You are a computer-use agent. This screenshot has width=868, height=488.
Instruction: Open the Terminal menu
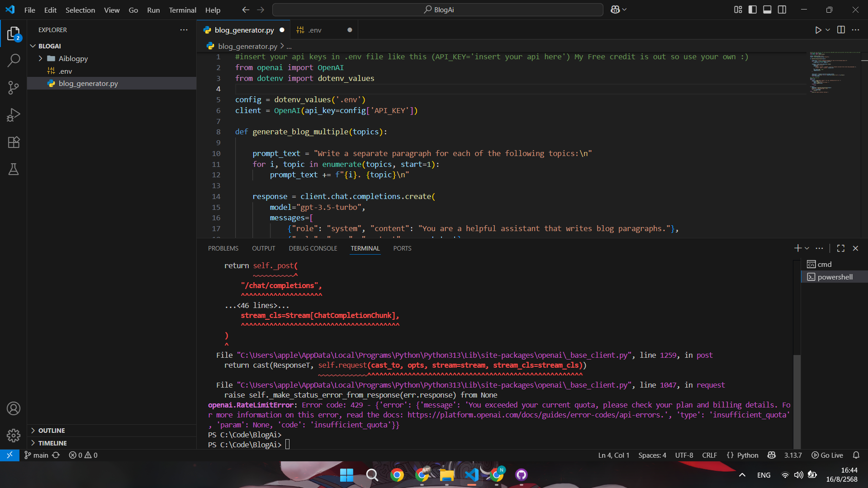pyautogui.click(x=182, y=9)
